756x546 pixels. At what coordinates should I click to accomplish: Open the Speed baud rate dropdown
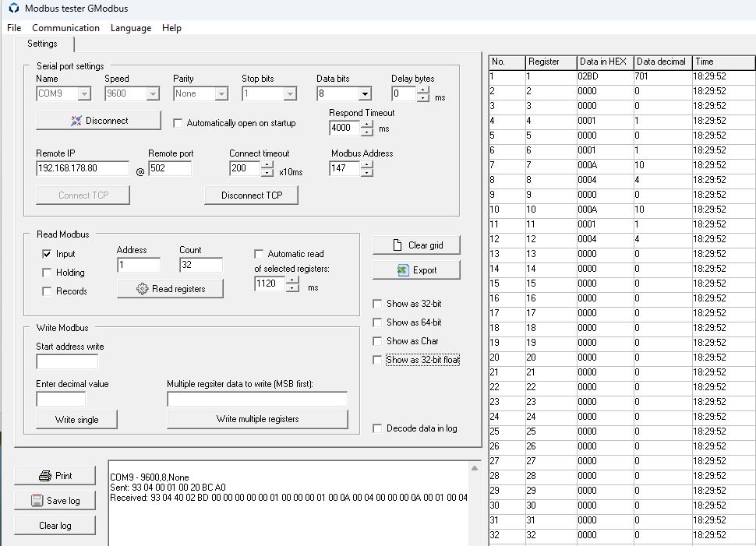[x=153, y=94]
